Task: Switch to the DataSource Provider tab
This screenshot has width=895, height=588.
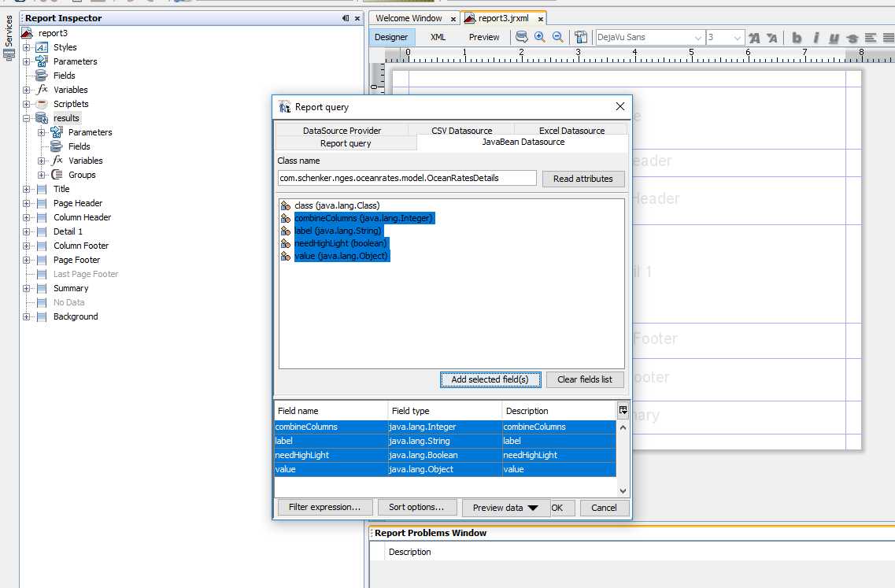Action: (342, 130)
